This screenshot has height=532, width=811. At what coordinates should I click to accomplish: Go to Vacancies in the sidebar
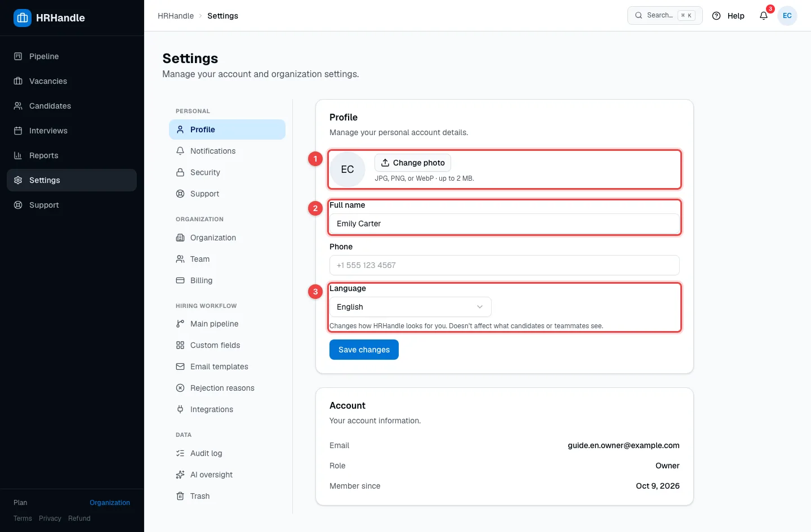tap(72, 81)
